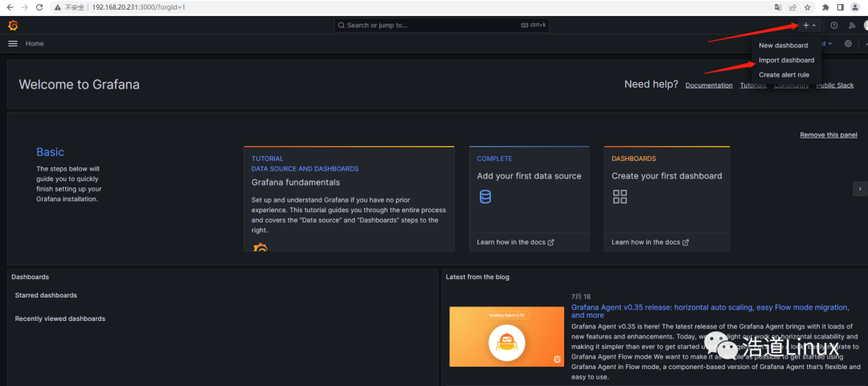868x386 pixels.
Task: Reload the browser page
Action: (39, 7)
